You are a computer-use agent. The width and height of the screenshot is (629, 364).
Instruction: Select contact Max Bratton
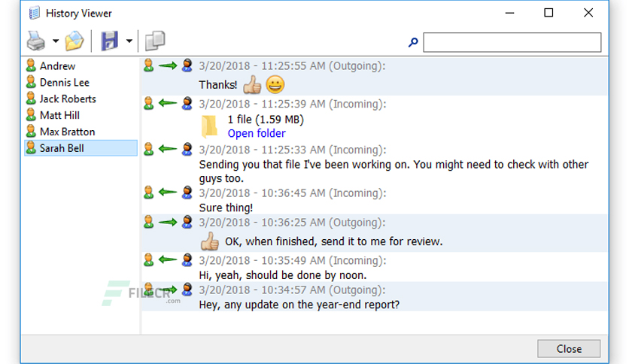point(68,132)
